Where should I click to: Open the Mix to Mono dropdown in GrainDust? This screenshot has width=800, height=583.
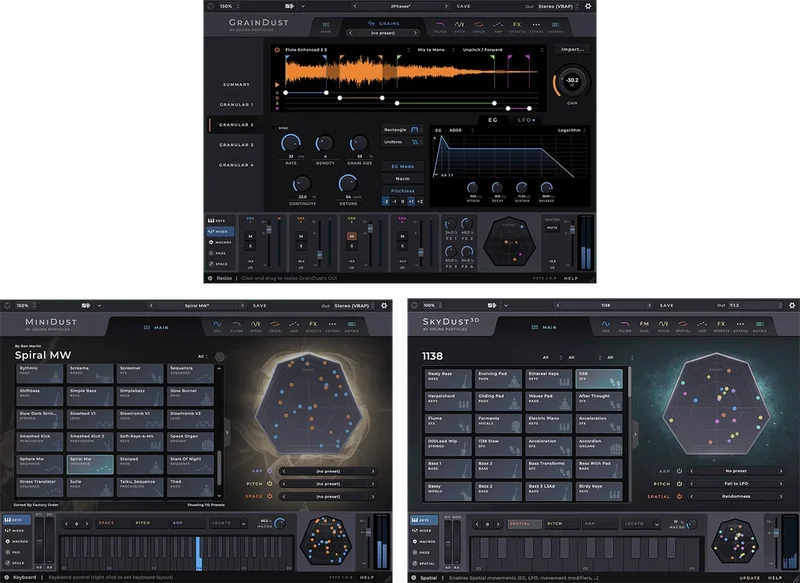click(435, 49)
